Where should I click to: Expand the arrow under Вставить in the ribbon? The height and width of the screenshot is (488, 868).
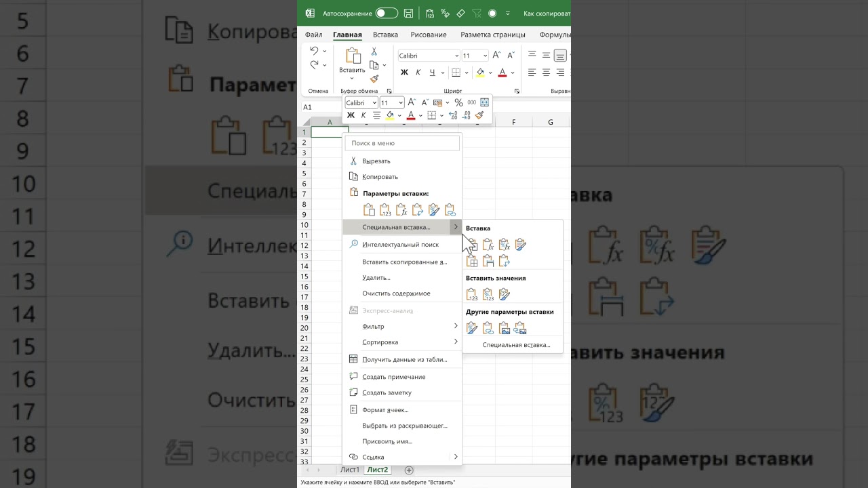[x=352, y=79]
